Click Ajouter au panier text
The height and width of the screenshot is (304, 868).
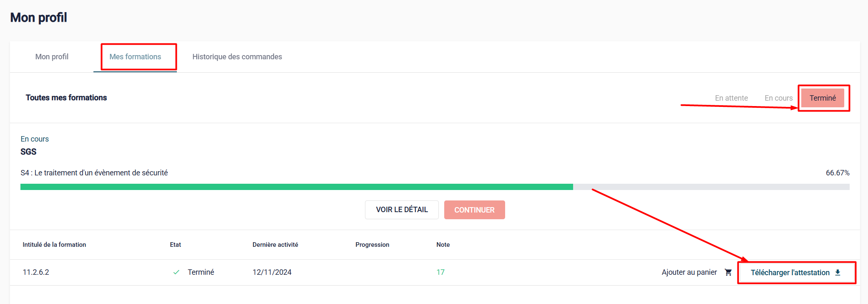pos(689,272)
